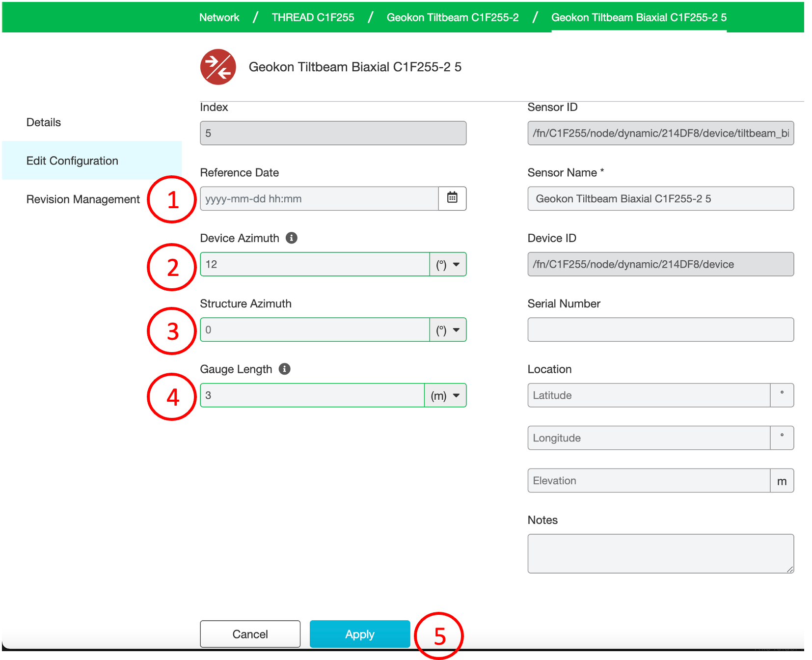Click the Latitude degree unit addon
Viewport: 812px width, 660px height.
pos(782,395)
